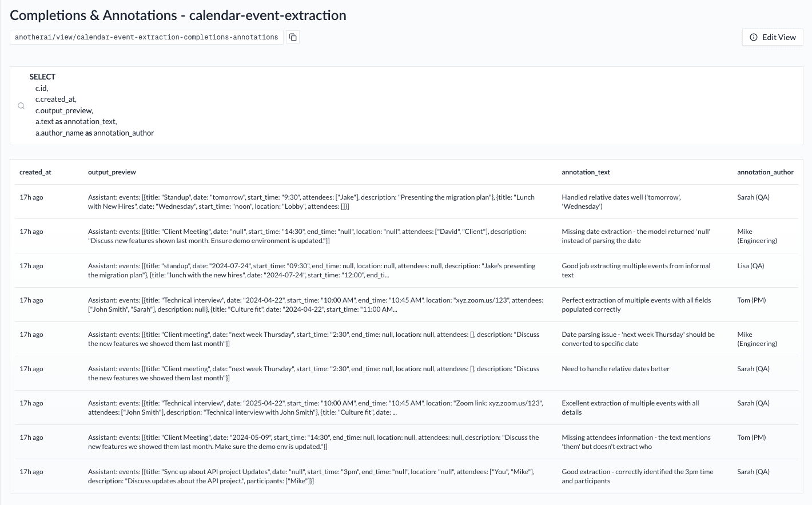Screen dimensions: 812x505
Task: Select the view path input field
Action: [146, 37]
